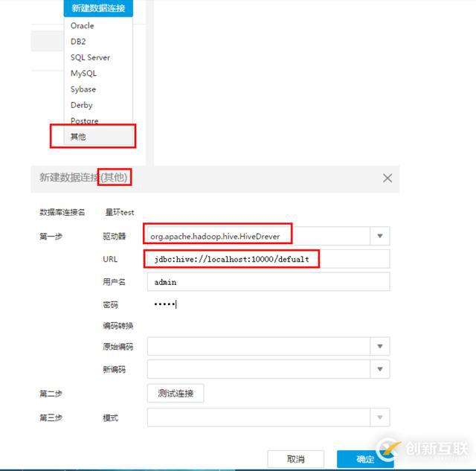
Task: Select Sybase connection type
Action: pyautogui.click(x=98, y=89)
